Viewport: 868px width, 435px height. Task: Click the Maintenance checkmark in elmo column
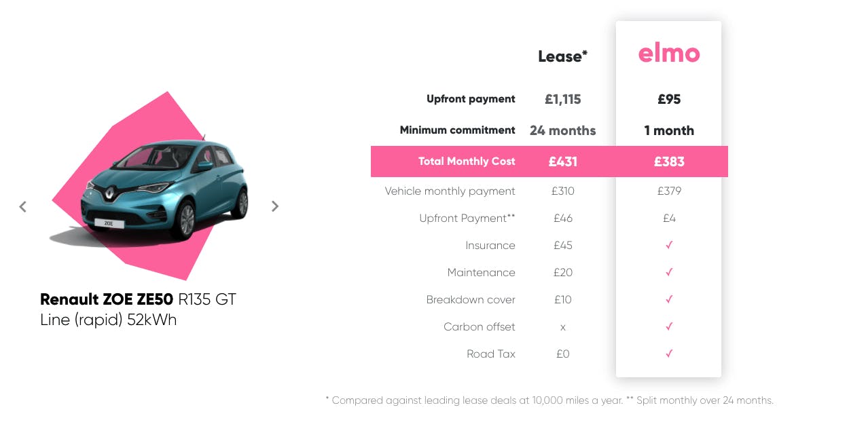(x=669, y=272)
